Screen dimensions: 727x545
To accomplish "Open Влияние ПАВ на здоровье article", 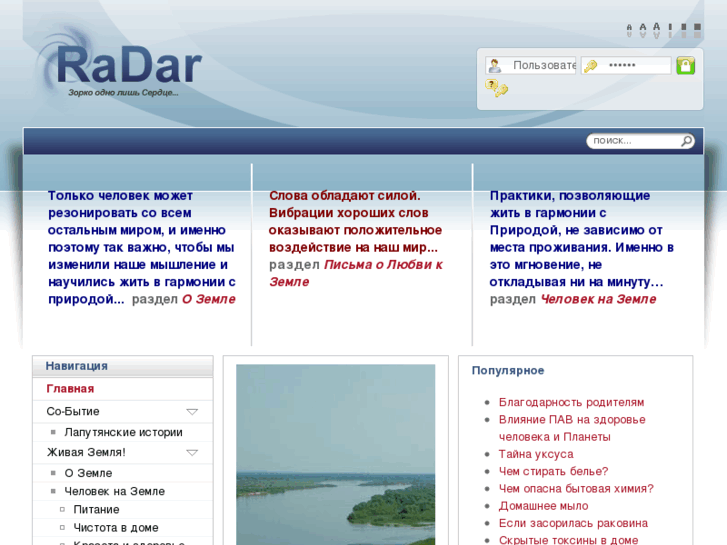I will click(x=572, y=428).
